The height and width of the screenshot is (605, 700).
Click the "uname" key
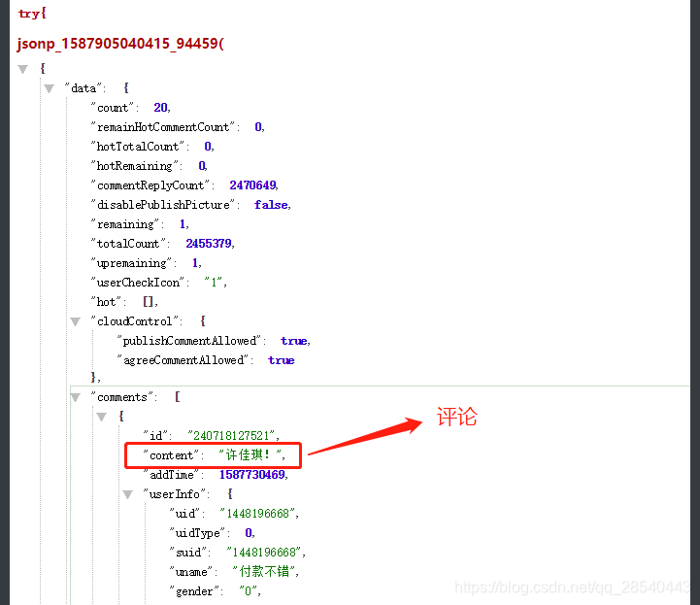point(191,572)
